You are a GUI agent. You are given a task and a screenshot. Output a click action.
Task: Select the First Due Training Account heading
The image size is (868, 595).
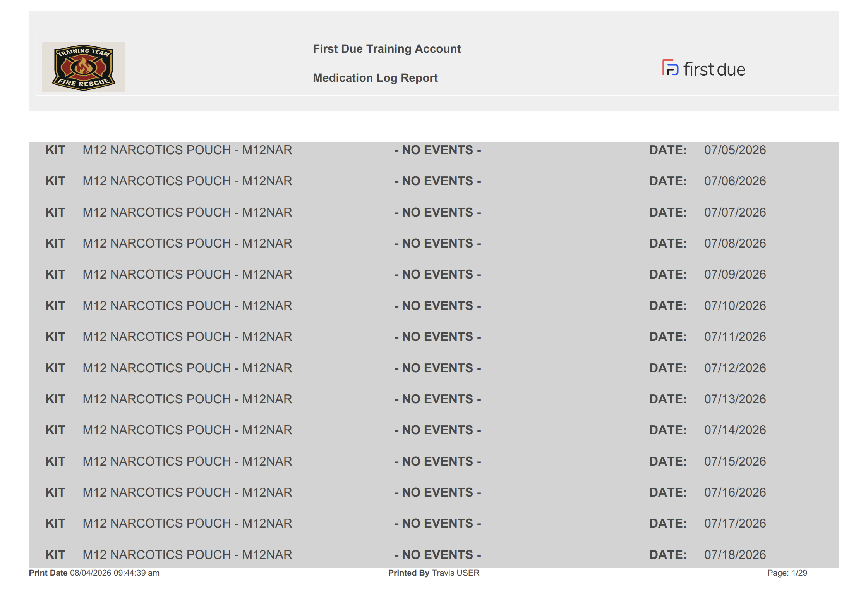[387, 49]
